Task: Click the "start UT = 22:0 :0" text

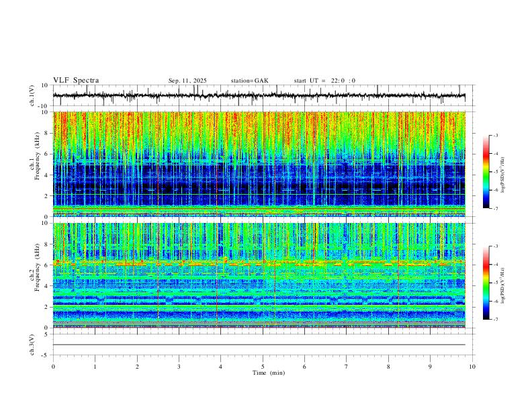Action: (x=324, y=81)
